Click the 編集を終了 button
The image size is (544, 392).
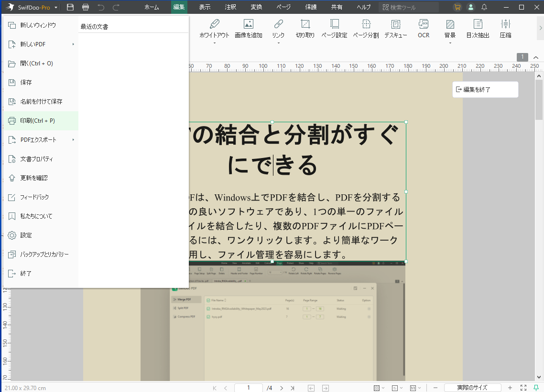tap(485, 89)
